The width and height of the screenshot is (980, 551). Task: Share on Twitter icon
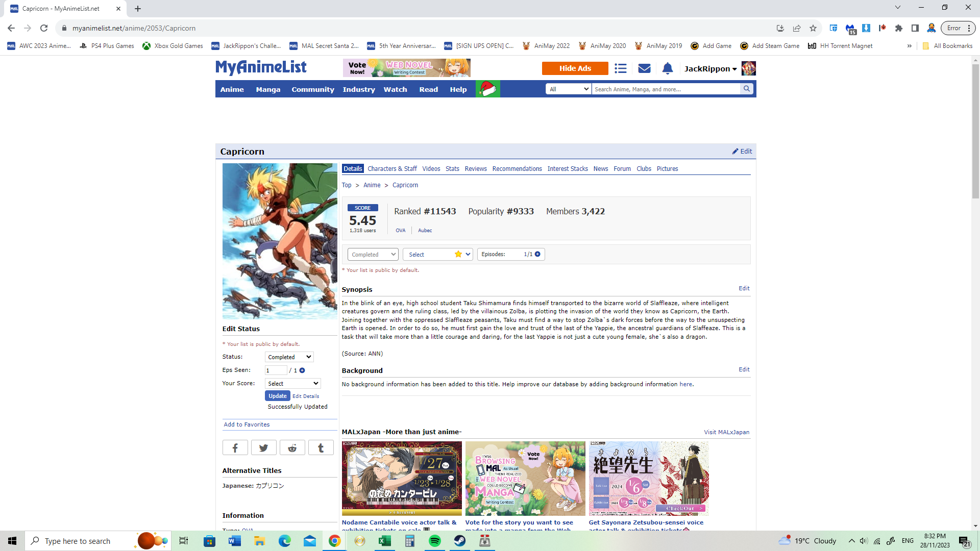(264, 448)
